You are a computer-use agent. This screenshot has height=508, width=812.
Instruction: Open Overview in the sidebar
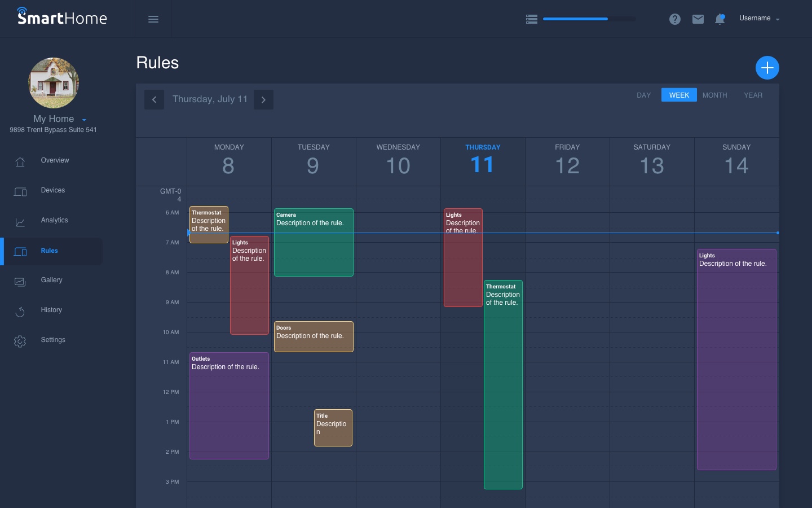(x=55, y=161)
